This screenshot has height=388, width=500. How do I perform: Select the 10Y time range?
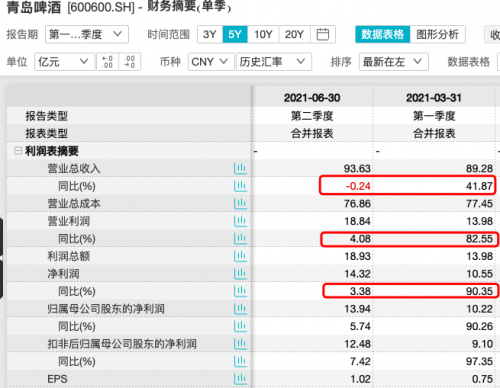tap(263, 34)
